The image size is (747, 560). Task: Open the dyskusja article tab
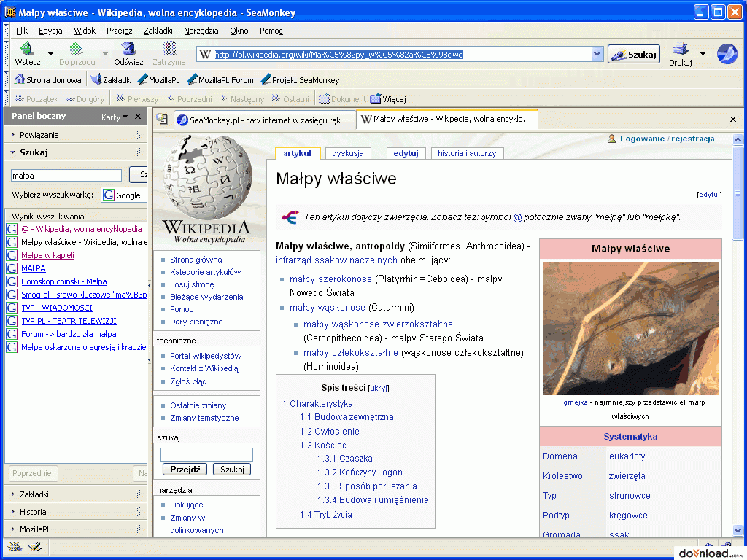point(348,153)
